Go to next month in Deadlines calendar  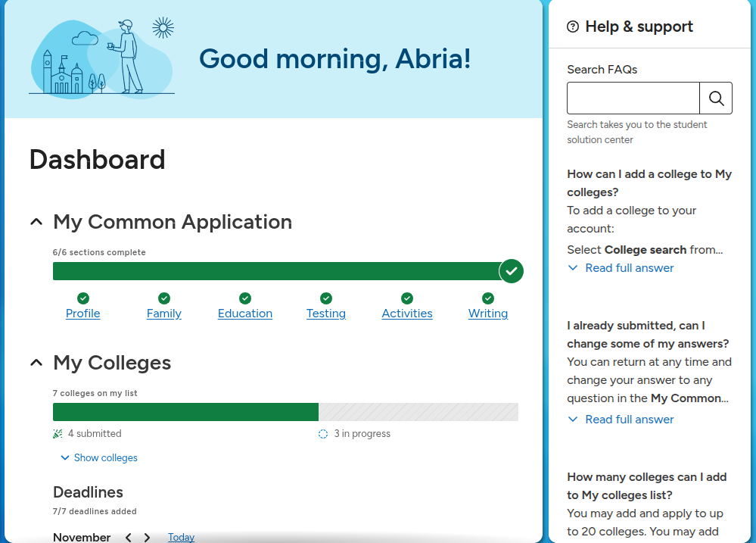[x=147, y=537]
